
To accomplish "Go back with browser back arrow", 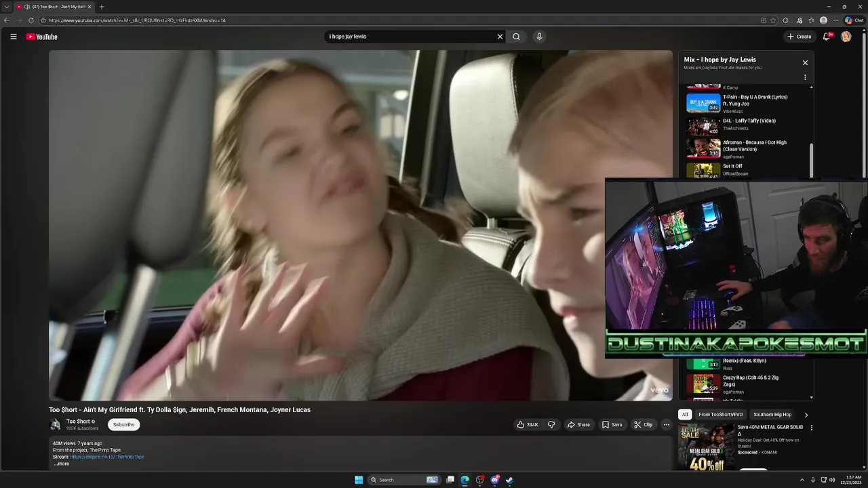I will pos(7,20).
